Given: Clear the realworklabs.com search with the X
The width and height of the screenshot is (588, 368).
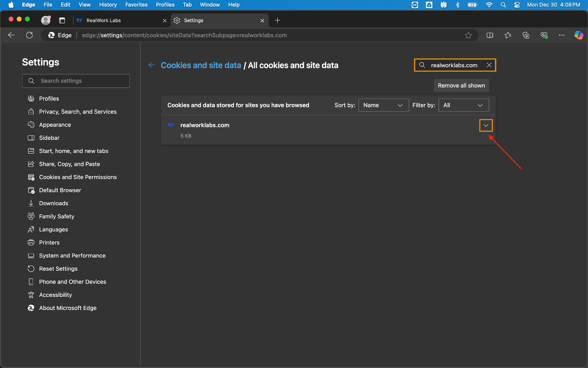Looking at the screenshot, I should [x=489, y=65].
